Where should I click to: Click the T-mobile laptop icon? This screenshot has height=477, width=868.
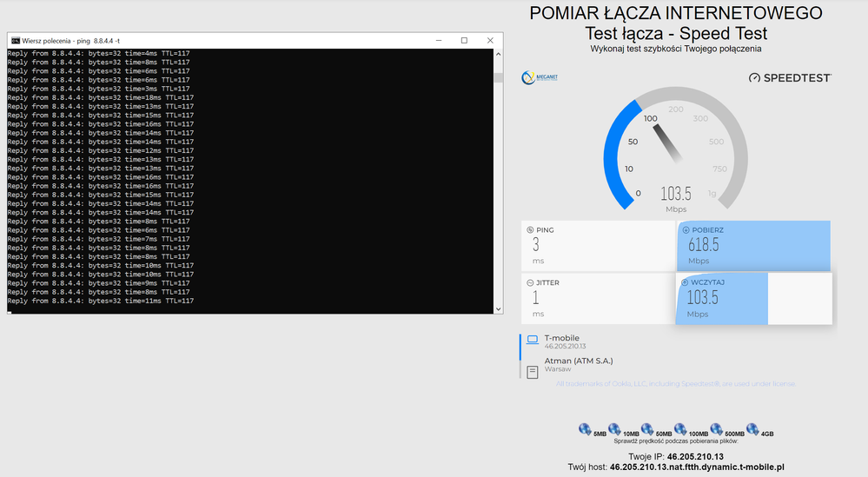pos(532,340)
